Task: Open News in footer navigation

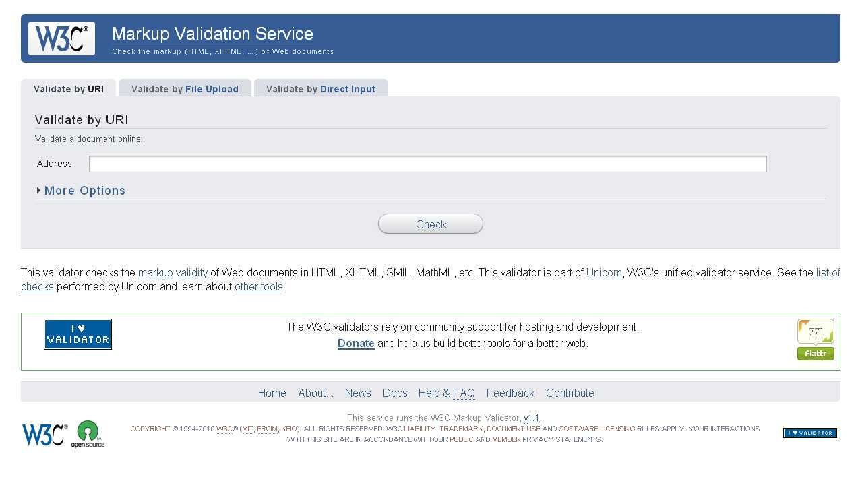Action: 358,393
